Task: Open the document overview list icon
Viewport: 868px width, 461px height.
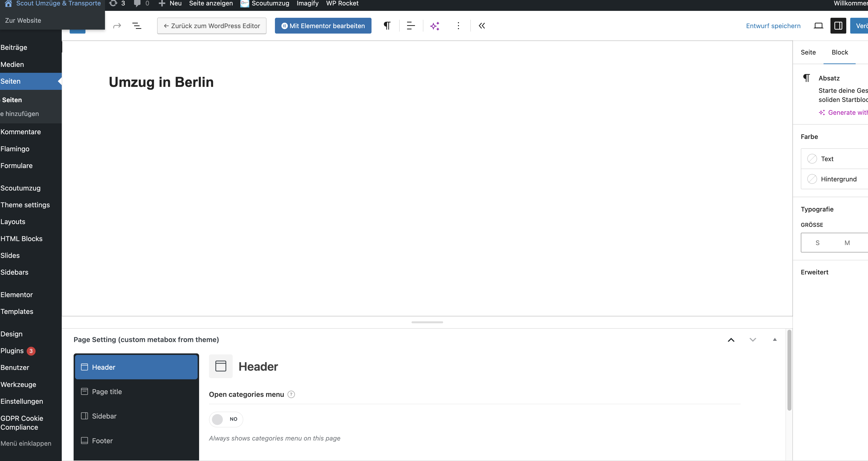Action: tap(136, 26)
